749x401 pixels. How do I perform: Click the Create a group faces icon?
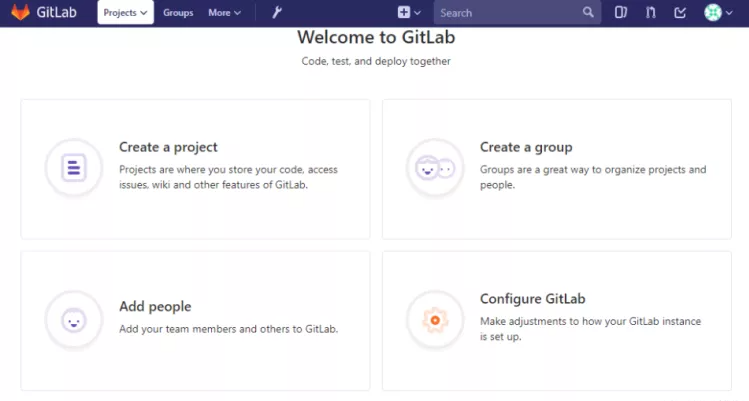tap(435, 168)
